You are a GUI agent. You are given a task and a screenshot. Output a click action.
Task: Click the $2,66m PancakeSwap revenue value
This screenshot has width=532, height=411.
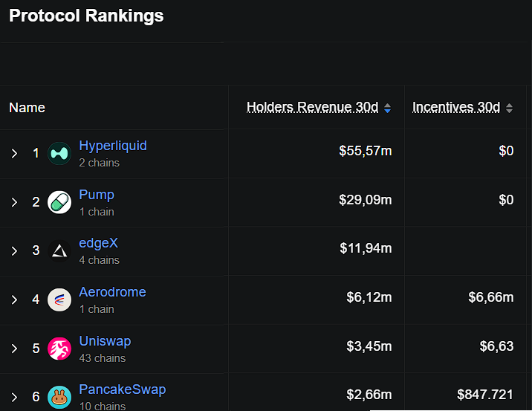(369, 395)
